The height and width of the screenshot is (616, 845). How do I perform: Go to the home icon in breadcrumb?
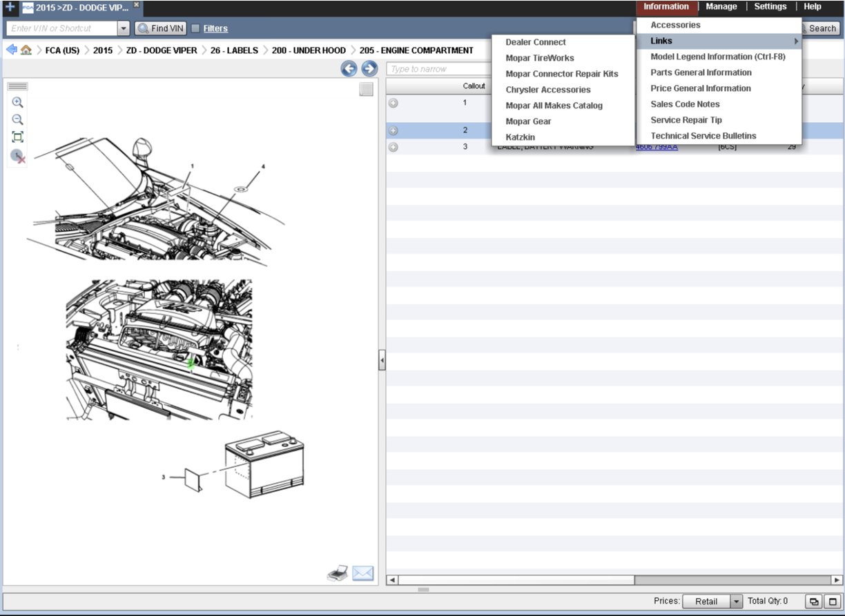pyautogui.click(x=26, y=50)
